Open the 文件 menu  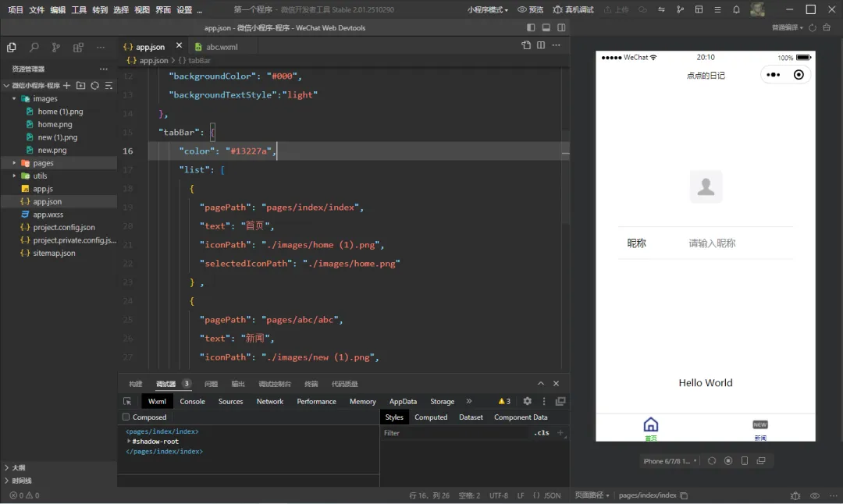click(x=37, y=9)
